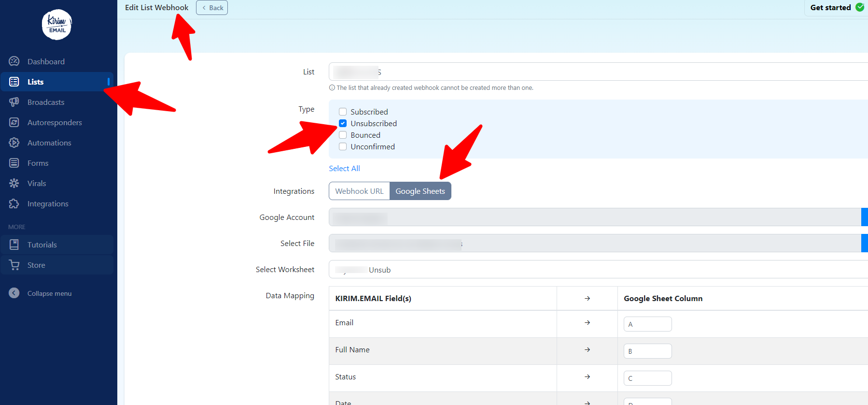Click the Forms icon
The image size is (868, 405).
click(14, 163)
